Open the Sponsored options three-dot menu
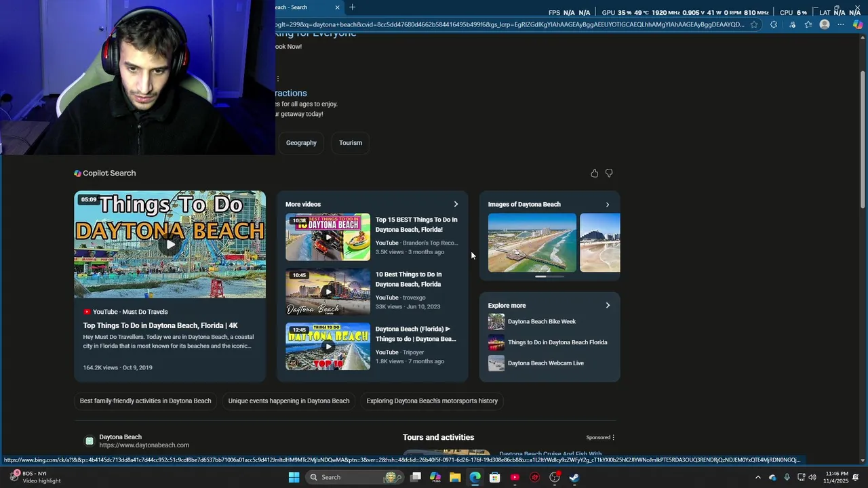Screen dimensions: 868x488 point(613,438)
